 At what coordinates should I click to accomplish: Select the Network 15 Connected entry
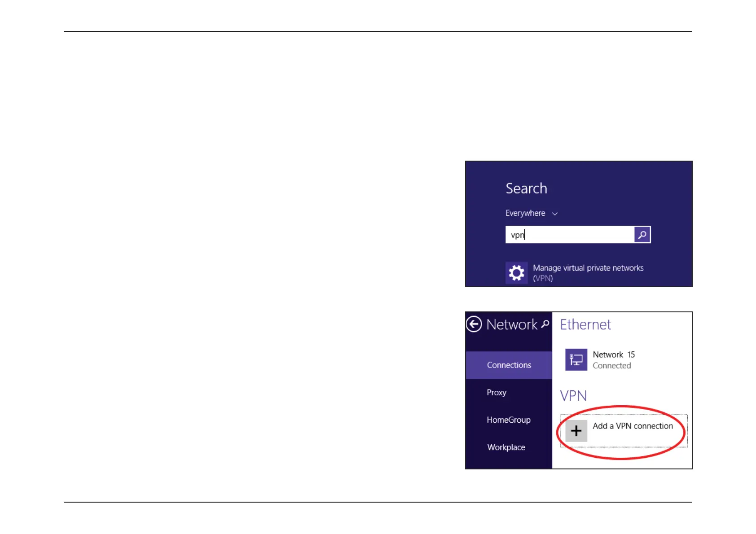[x=601, y=360]
